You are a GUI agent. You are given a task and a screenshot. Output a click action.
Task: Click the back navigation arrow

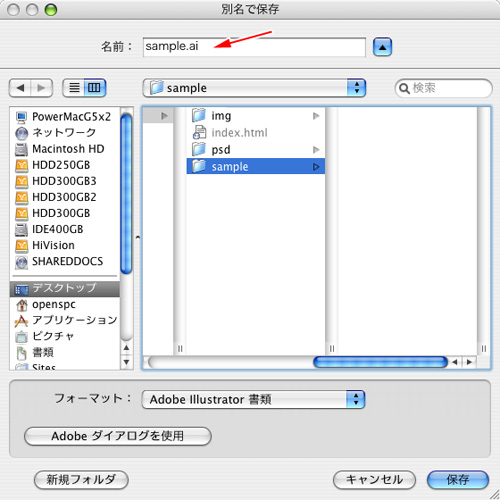20,88
